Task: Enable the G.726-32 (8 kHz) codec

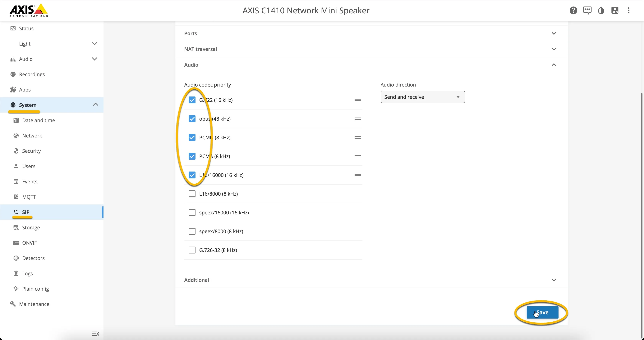Action: click(192, 250)
